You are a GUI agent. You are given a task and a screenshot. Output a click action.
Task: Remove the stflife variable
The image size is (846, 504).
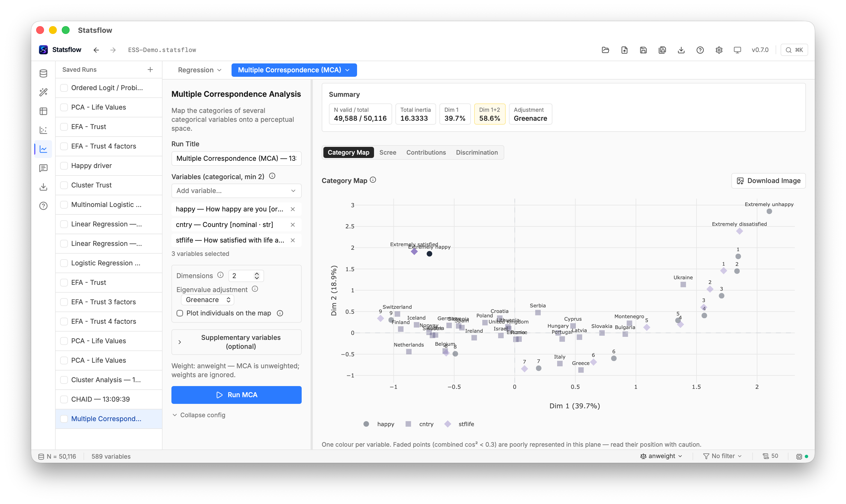(293, 240)
